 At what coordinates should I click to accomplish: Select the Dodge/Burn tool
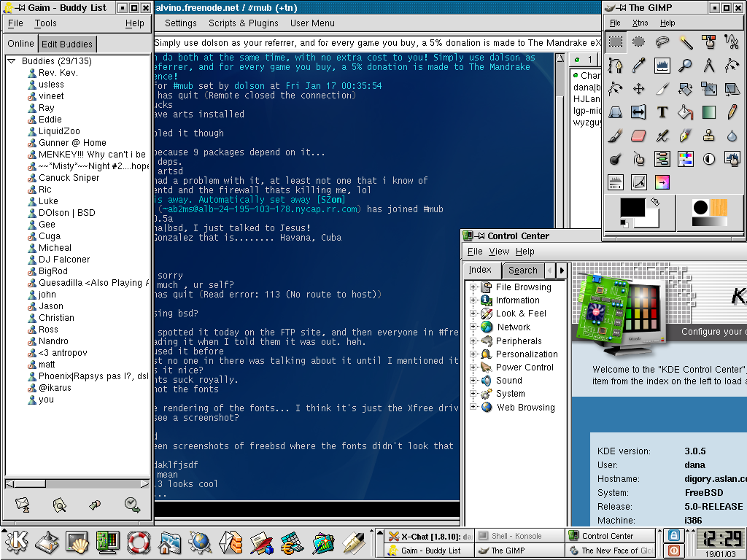[616, 158]
